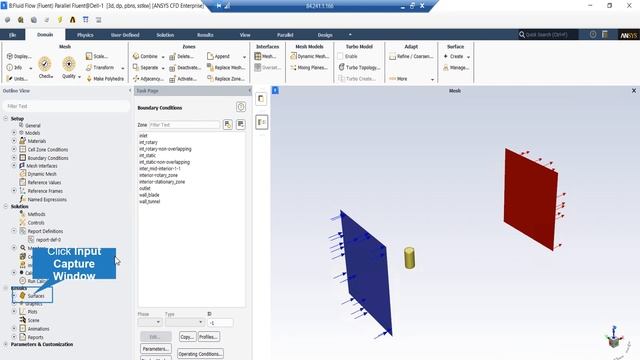Expand the More adapt options dropdown

(x=432, y=79)
